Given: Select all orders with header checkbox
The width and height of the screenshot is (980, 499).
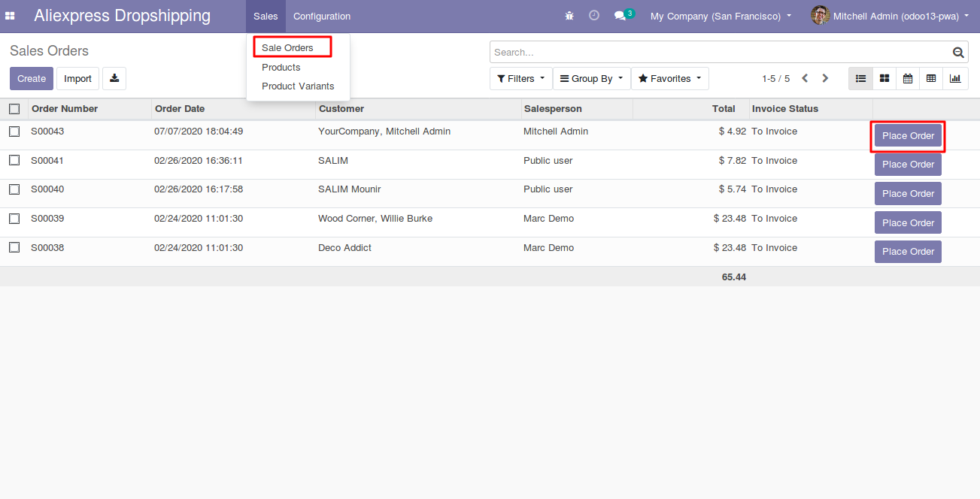Looking at the screenshot, I should coord(14,109).
